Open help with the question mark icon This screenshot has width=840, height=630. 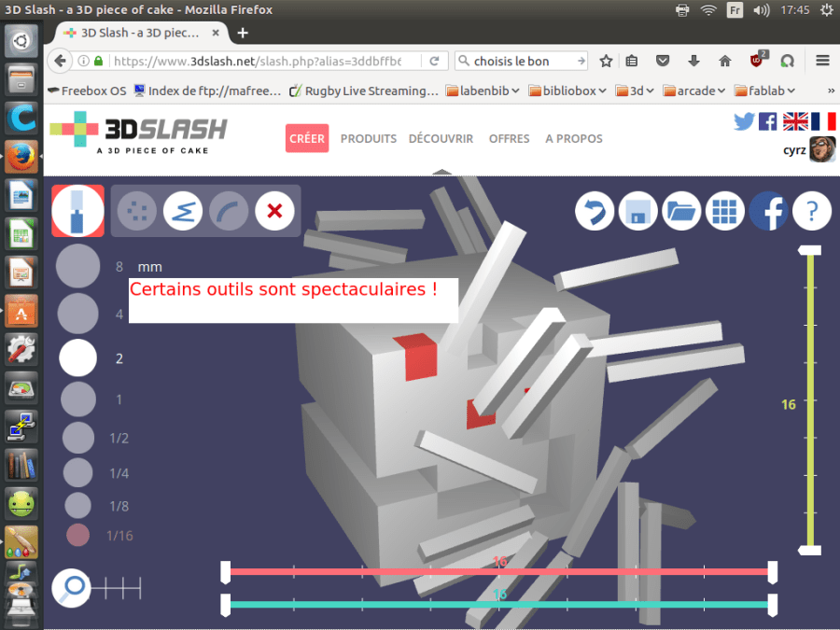tap(811, 211)
